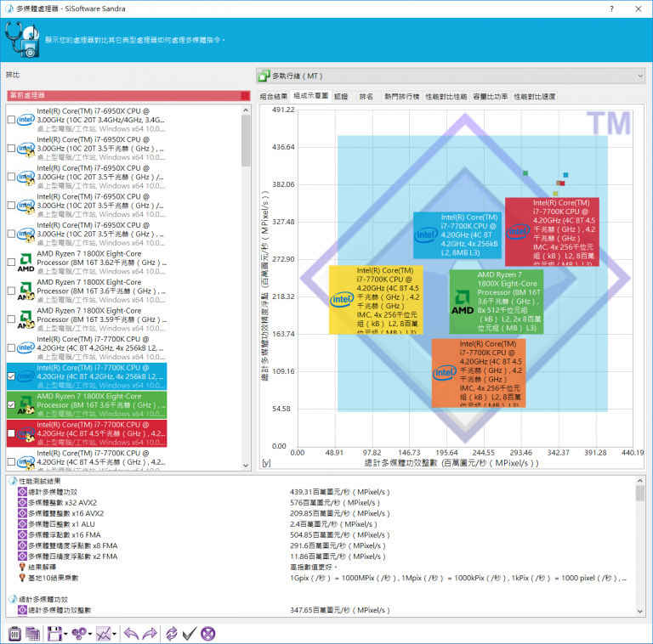Check the i7-6950X 3.4GHz/4GHz processor checkbox
Viewport: 653px width, 644px height.
click(11, 120)
